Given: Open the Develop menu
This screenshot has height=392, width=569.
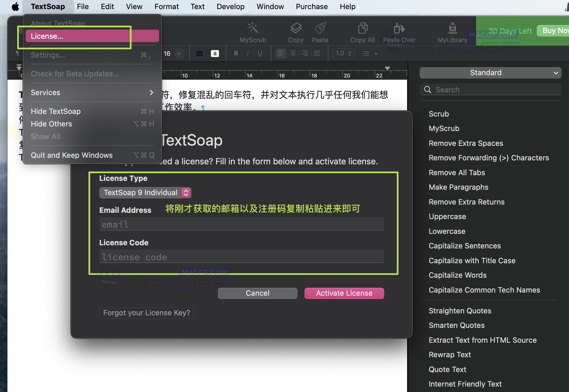Looking at the screenshot, I should [230, 6].
